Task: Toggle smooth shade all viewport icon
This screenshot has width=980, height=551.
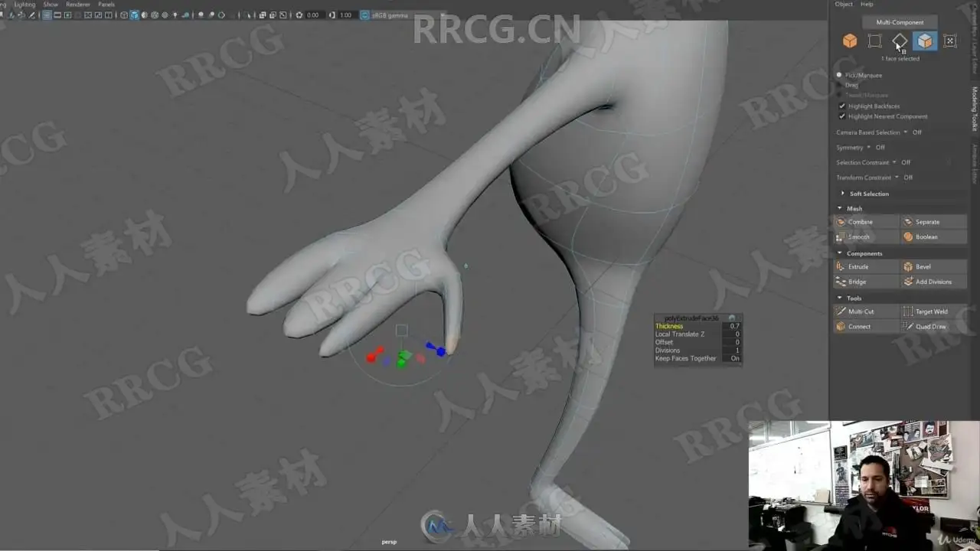Action: pyautogui.click(x=134, y=15)
